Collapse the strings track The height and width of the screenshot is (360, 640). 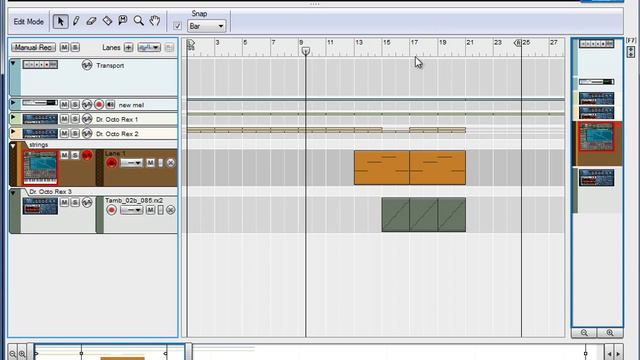13,146
